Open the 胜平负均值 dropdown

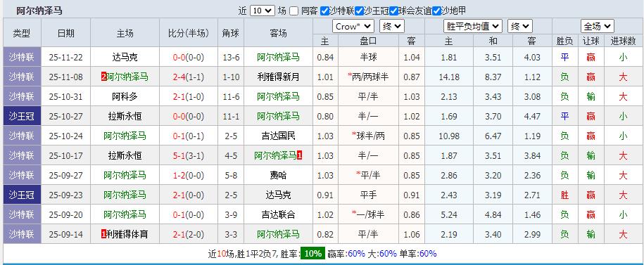pos(473,27)
